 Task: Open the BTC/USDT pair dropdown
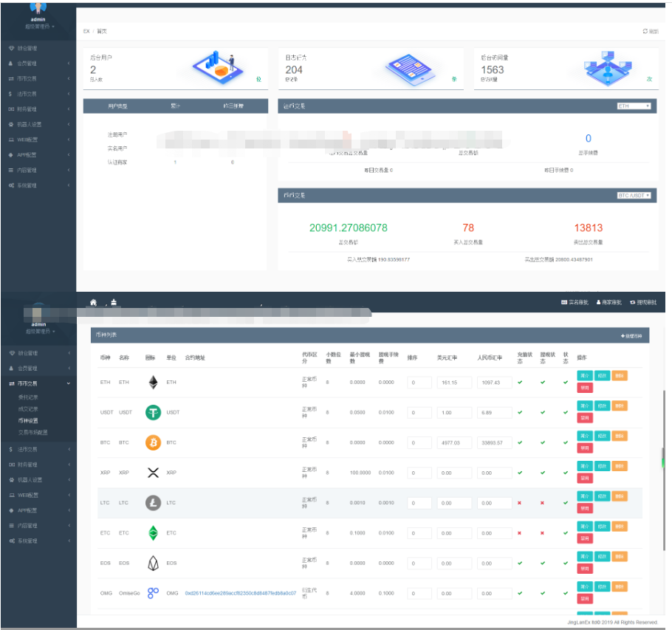tap(634, 196)
